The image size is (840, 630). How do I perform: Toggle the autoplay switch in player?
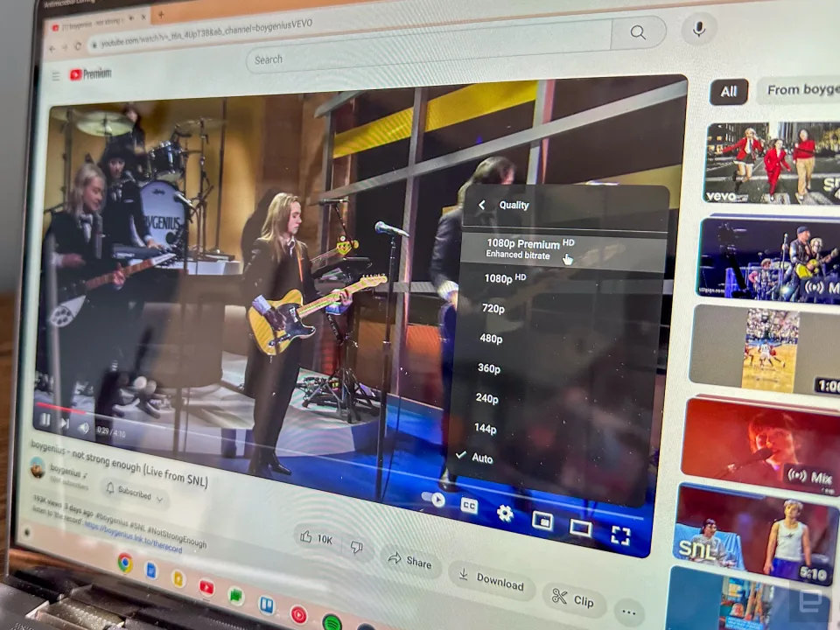pos(433,500)
